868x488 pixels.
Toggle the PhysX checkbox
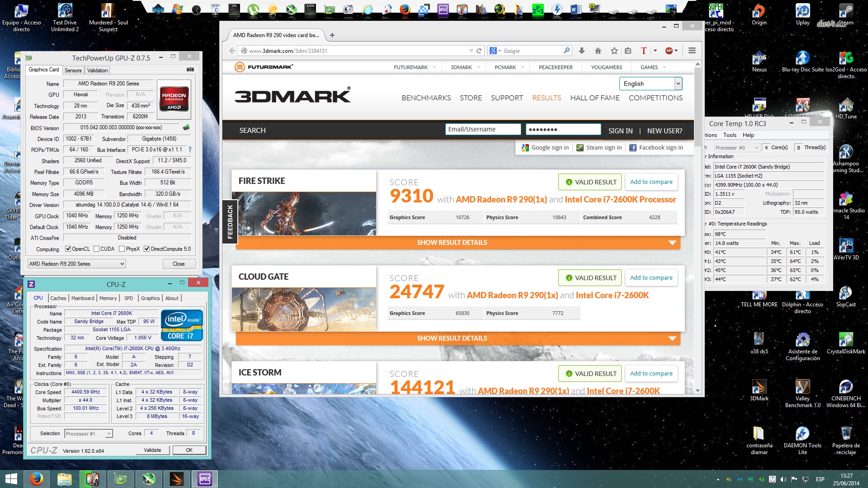(122, 249)
